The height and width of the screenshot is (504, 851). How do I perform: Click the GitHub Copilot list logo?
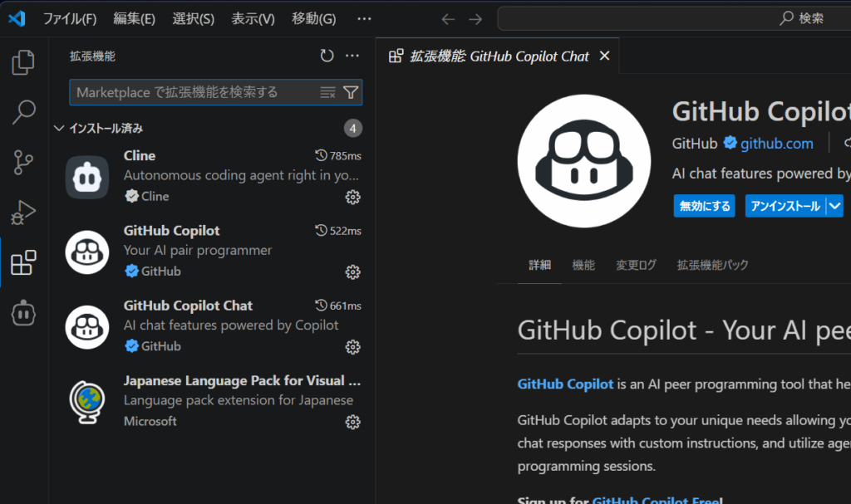86,252
